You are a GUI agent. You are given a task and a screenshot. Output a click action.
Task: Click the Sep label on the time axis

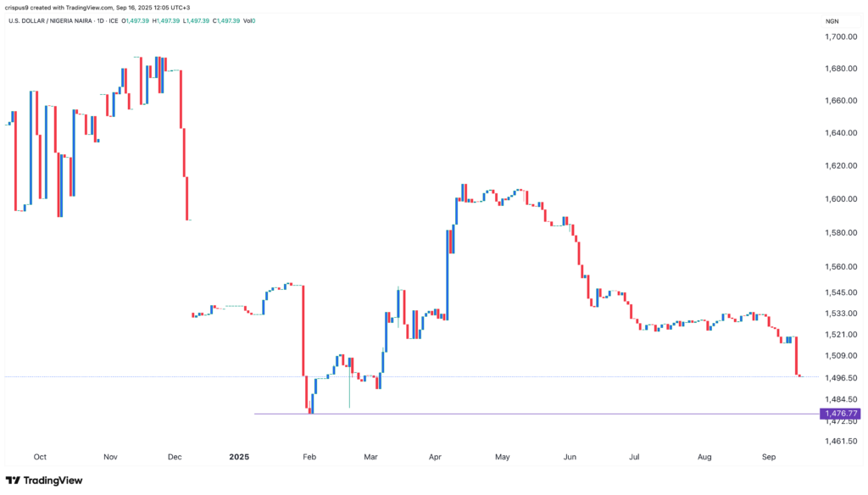[x=768, y=457]
